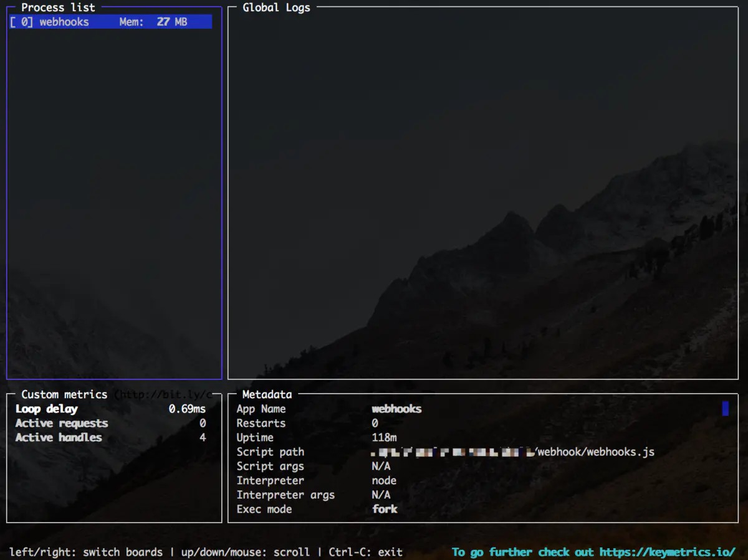Viewport: 748px width, 560px height.
Task: Select the webhooks process in Process list
Action: coord(64,22)
